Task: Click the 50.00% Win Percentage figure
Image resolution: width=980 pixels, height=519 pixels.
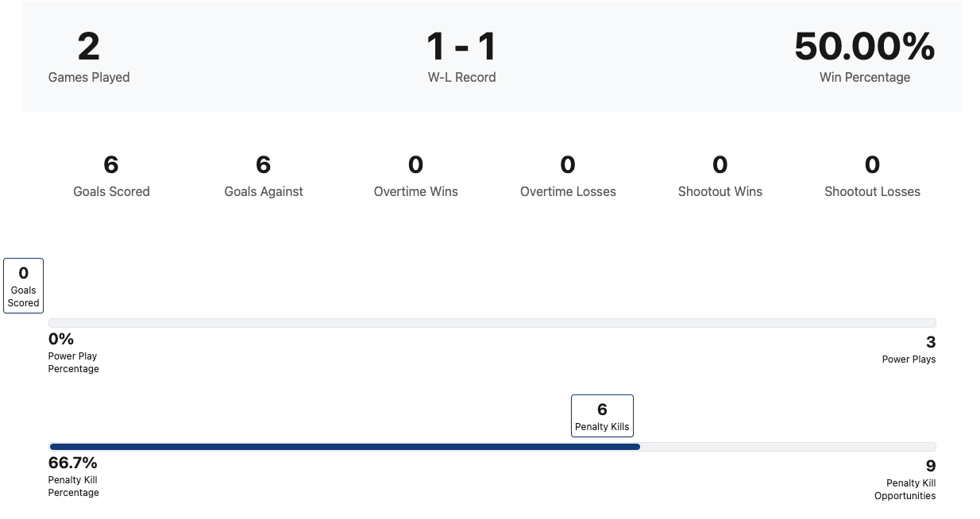Action: click(x=864, y=47)
